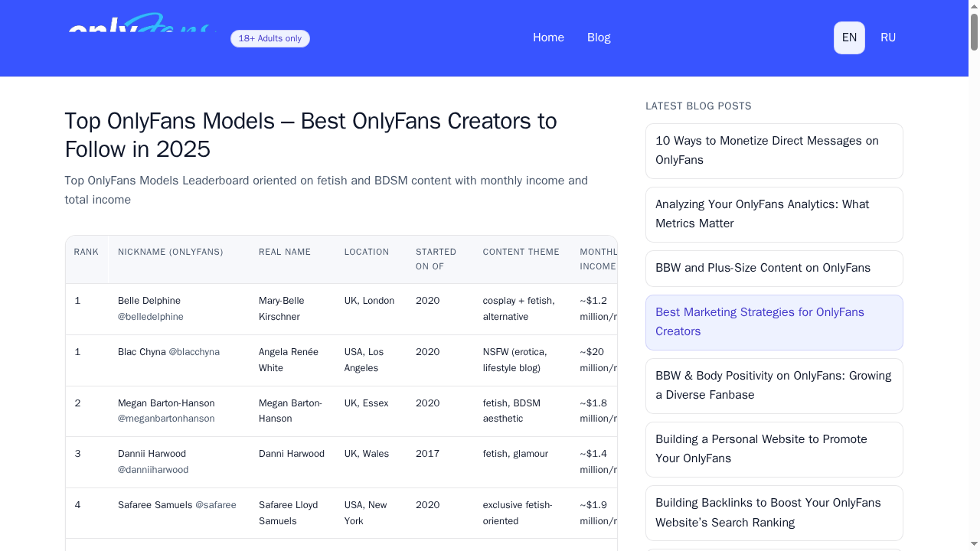Open the Blog navigation link
980x551 pixels.
(x=599, y=37)
